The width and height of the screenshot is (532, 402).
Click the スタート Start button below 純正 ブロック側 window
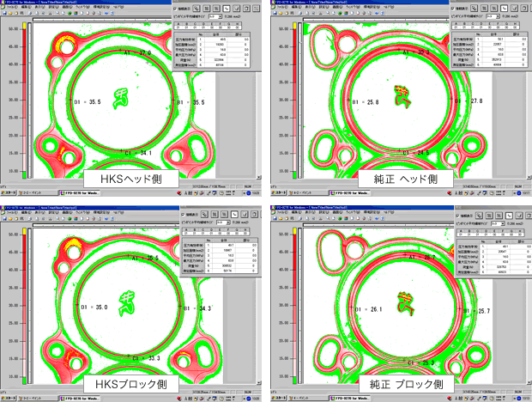279,399
